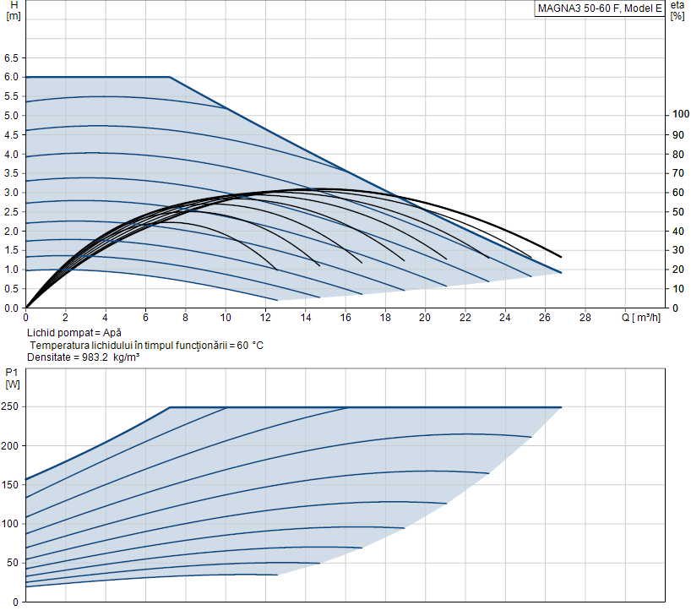The width and height of the screenshot is (691, 616).
Task: Click the 20 tick on flow axis
Action: coord(425,318)
